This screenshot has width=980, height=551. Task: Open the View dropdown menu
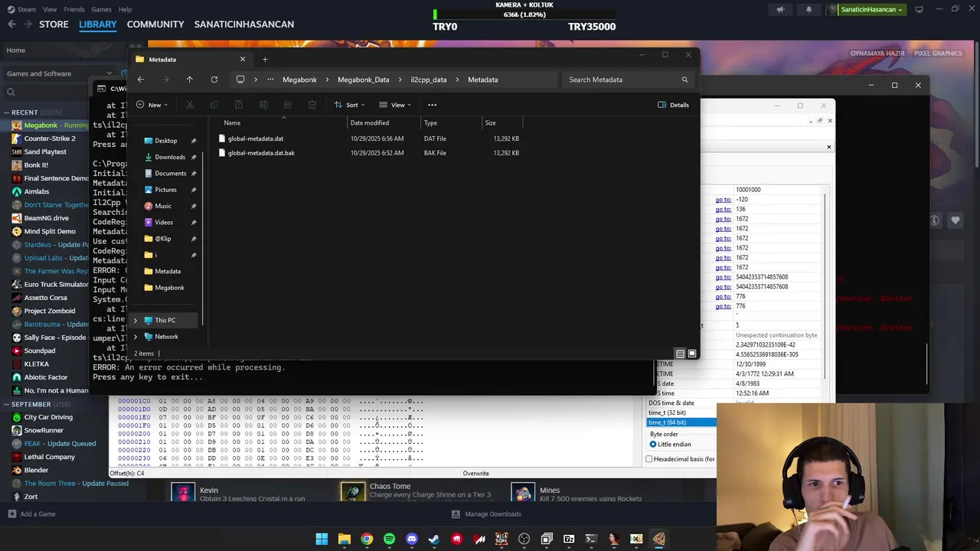[395, 105]
